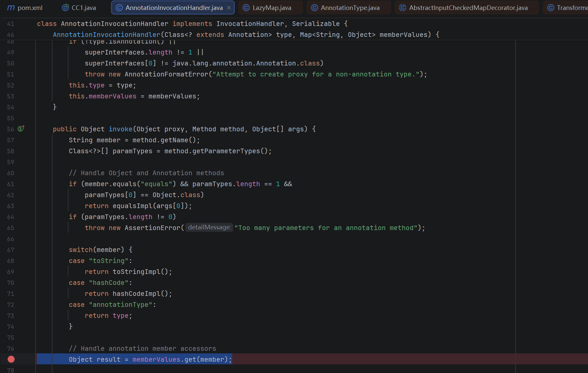Click the implements-method gutter icon at line 56
This screenshot has width=588, height=373.
[21, 129]
